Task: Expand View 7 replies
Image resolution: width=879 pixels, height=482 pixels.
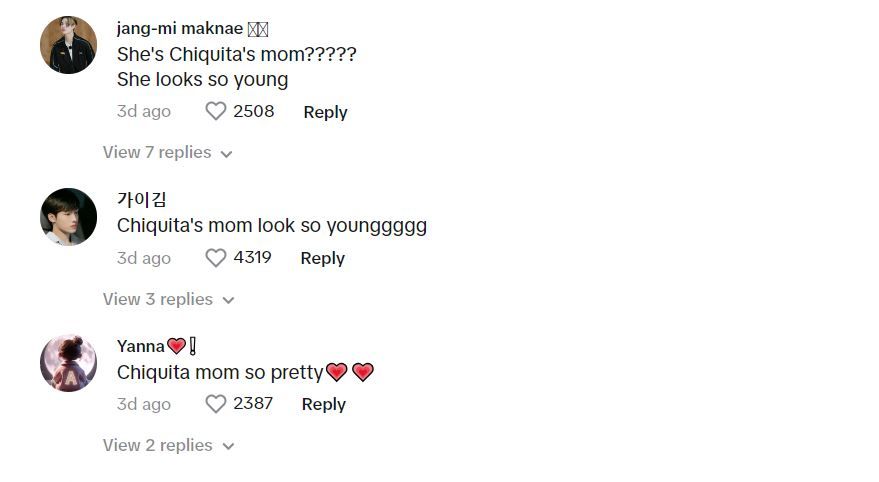Action: (157, 152)
